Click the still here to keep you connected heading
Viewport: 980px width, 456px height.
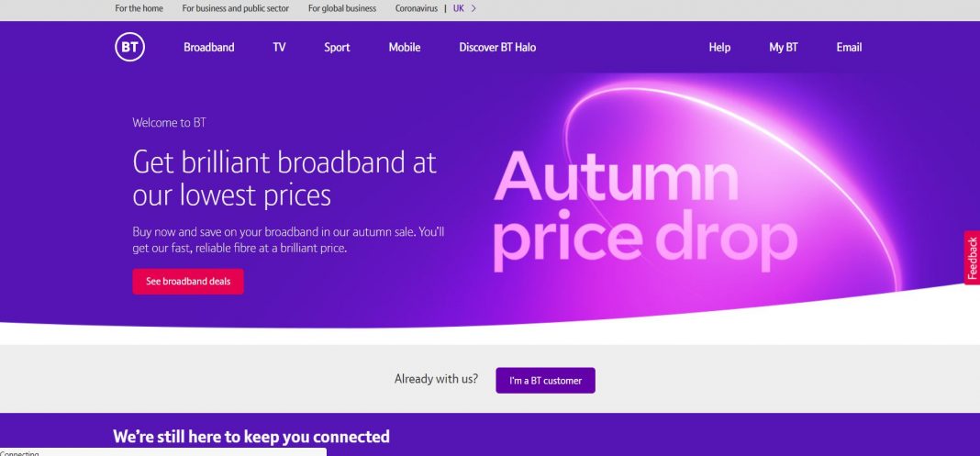pos(251,437)
